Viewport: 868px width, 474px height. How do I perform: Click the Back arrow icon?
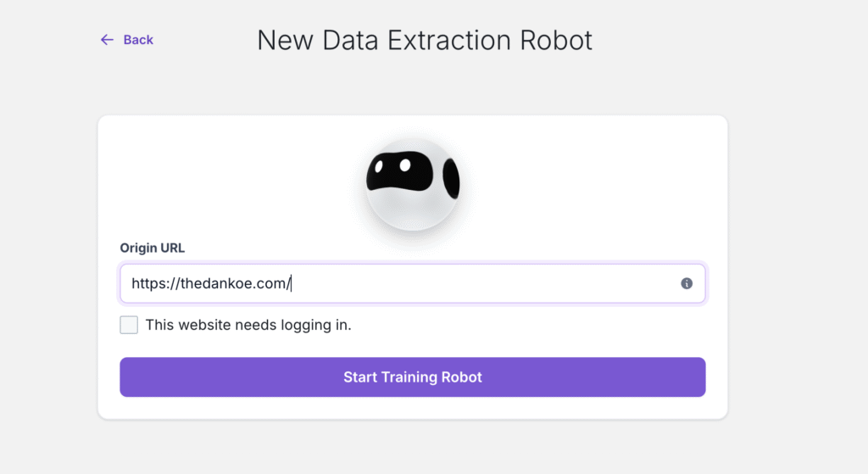pos(107,40)
